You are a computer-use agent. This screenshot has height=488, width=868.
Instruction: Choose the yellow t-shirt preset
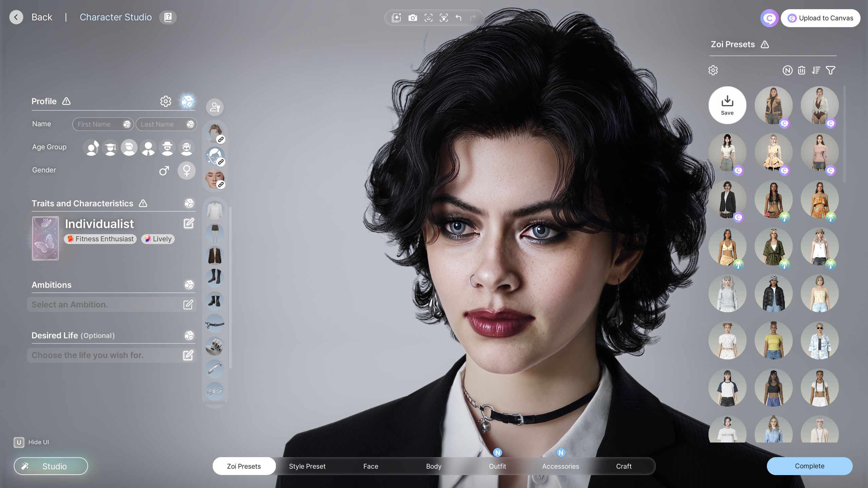point(773,340)
